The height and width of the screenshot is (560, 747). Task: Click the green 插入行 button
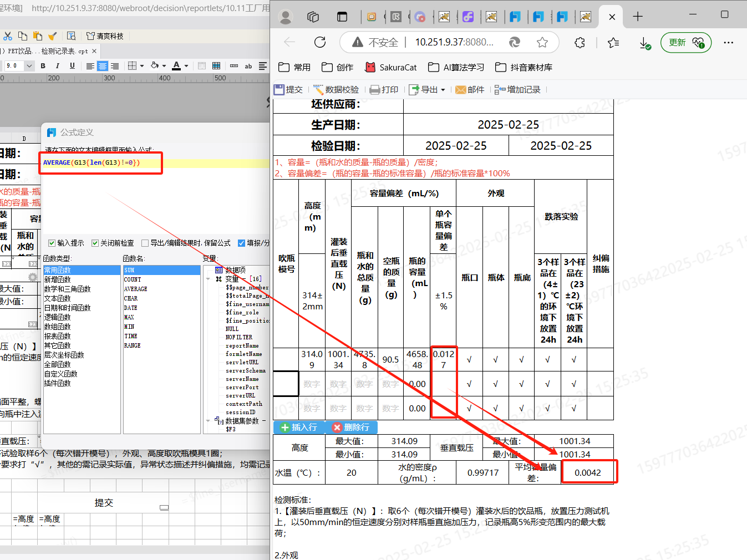coord(298,427)
